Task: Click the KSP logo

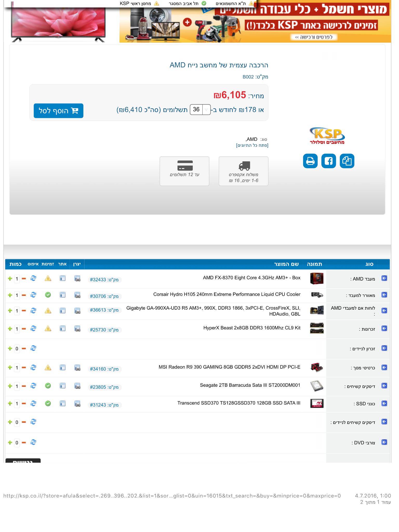Action: tap(327, 136)
